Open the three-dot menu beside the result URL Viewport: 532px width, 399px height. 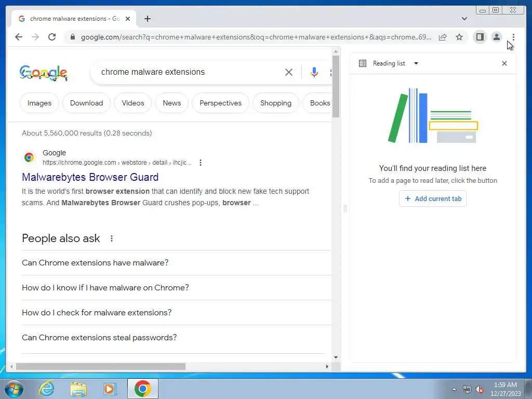pos(201,163)
